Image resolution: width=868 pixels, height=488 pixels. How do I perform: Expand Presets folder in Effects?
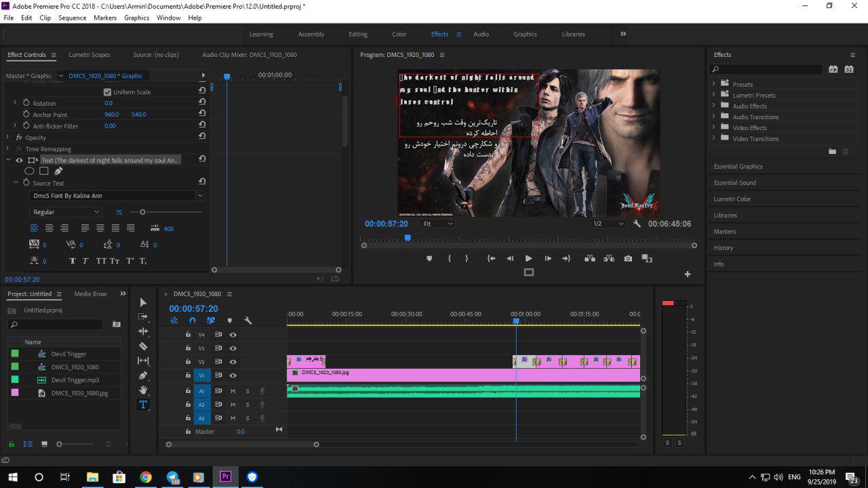[x=713, y=84]
